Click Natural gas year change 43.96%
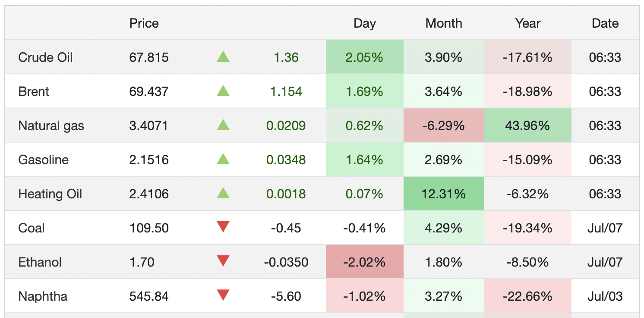The width and height of the screenshot is (644, 318). point(527,125)
